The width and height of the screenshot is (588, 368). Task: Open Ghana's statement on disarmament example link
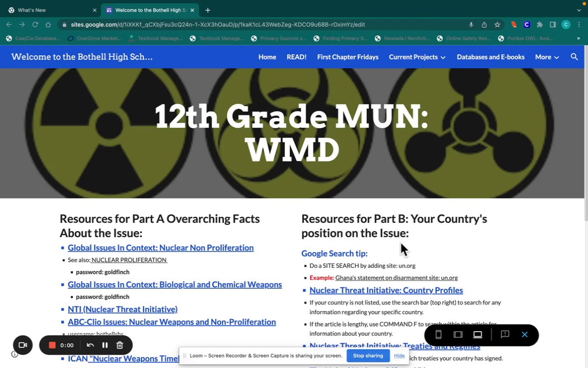coord(397,278)
